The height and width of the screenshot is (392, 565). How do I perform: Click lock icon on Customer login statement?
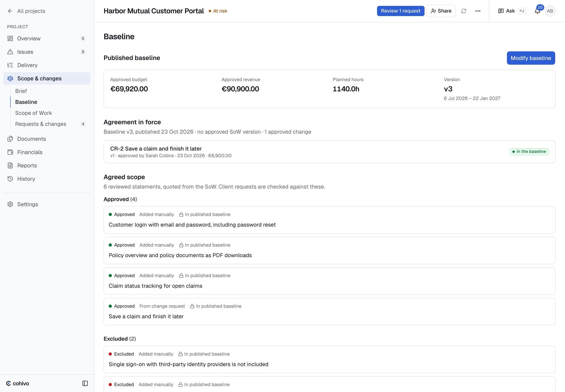pyautogui.click(x=181, y=214)
